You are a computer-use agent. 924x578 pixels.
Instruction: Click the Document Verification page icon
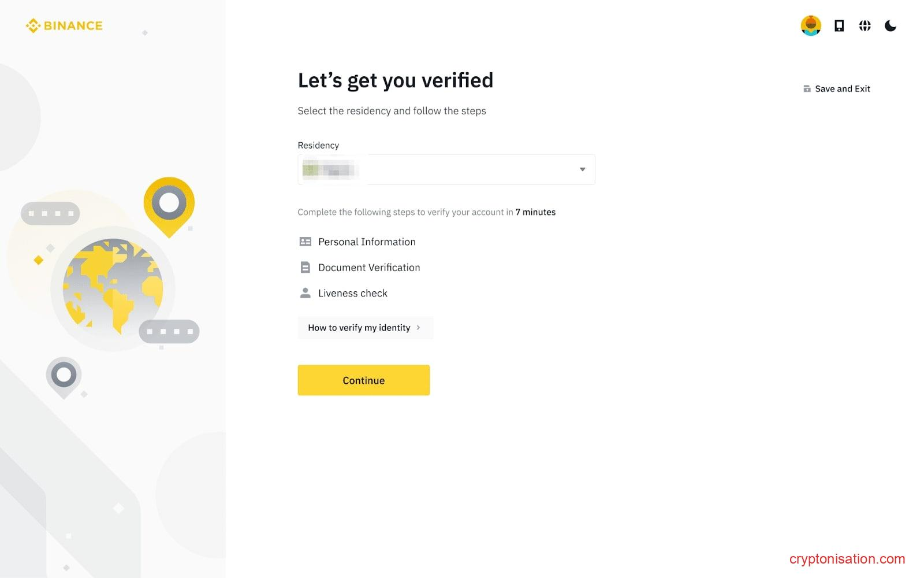[x=305, y=268]
